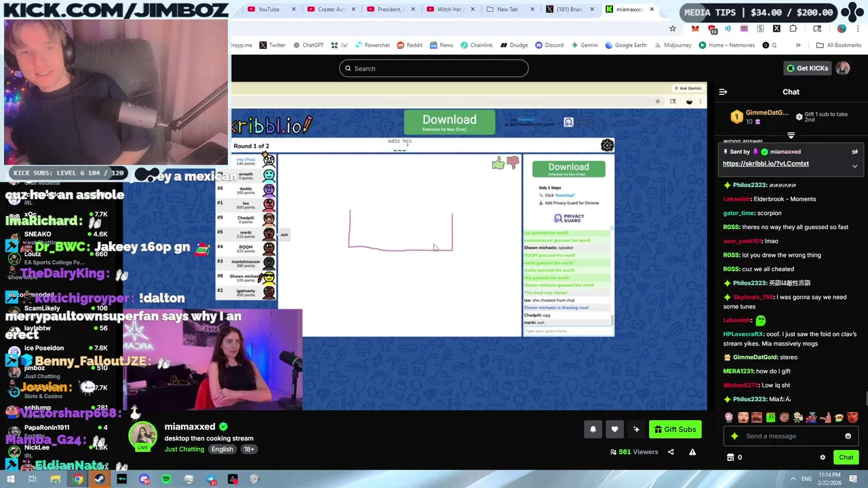Open Task View on taskbar

click(x=32, y=479)
